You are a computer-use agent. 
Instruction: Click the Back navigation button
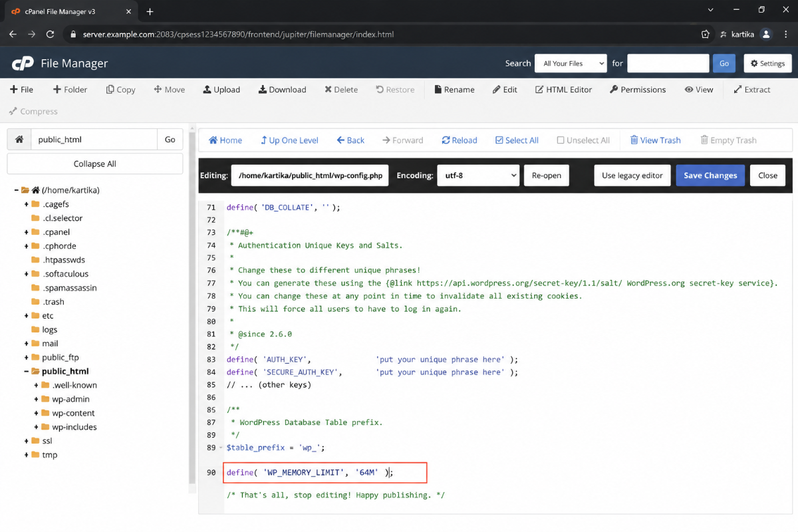350,140
